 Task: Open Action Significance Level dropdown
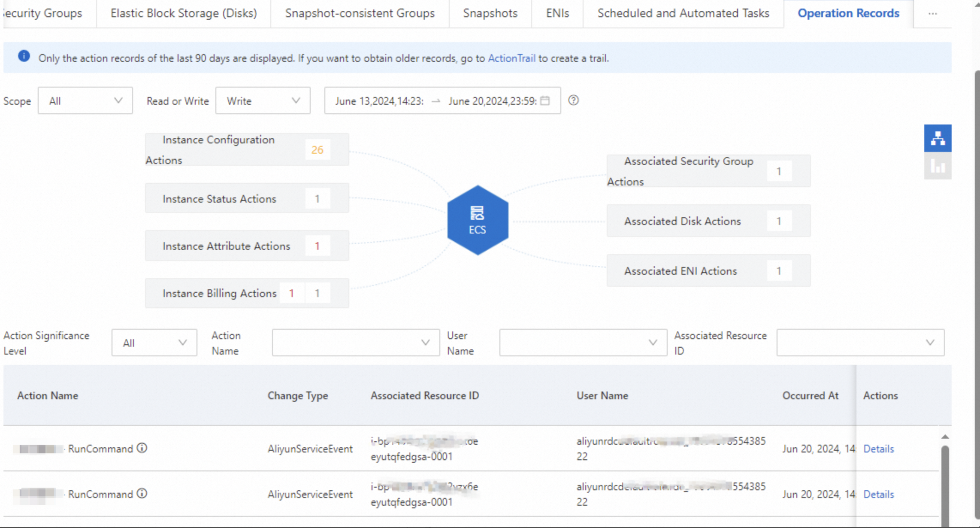[x=154, y=343]
